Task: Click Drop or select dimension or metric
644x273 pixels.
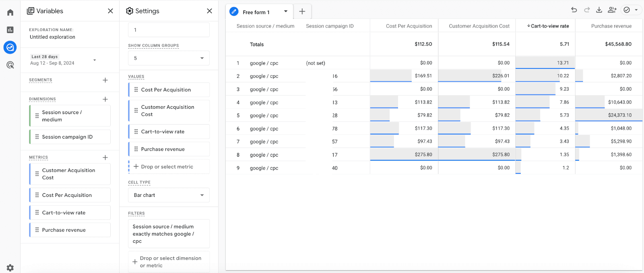Action: [x=169, y=262]
